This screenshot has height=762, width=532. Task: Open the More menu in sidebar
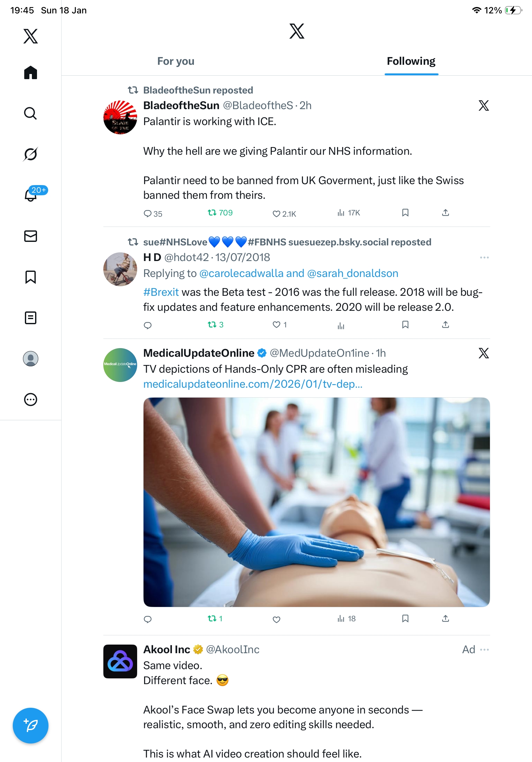tap(31, 399)
